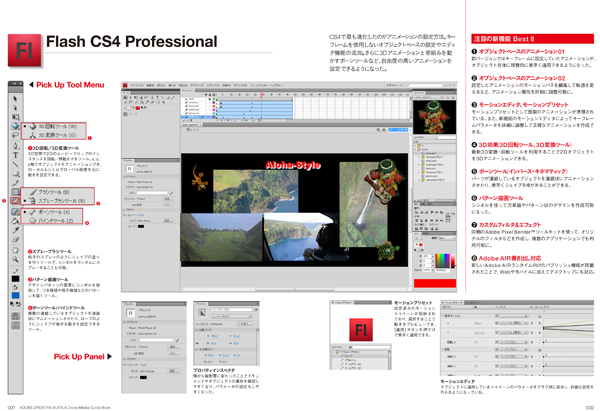Open the workspace switcher dropdown in application bar
Image resolution: width=600 pixels, height=411 pixels.
pyautogui.click(x=394, y=85)
